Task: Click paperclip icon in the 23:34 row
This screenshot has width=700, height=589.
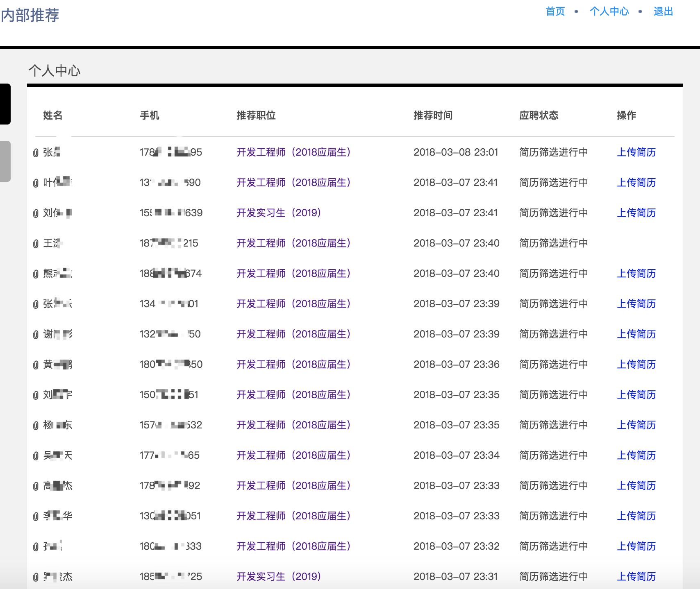Action: 36,456
